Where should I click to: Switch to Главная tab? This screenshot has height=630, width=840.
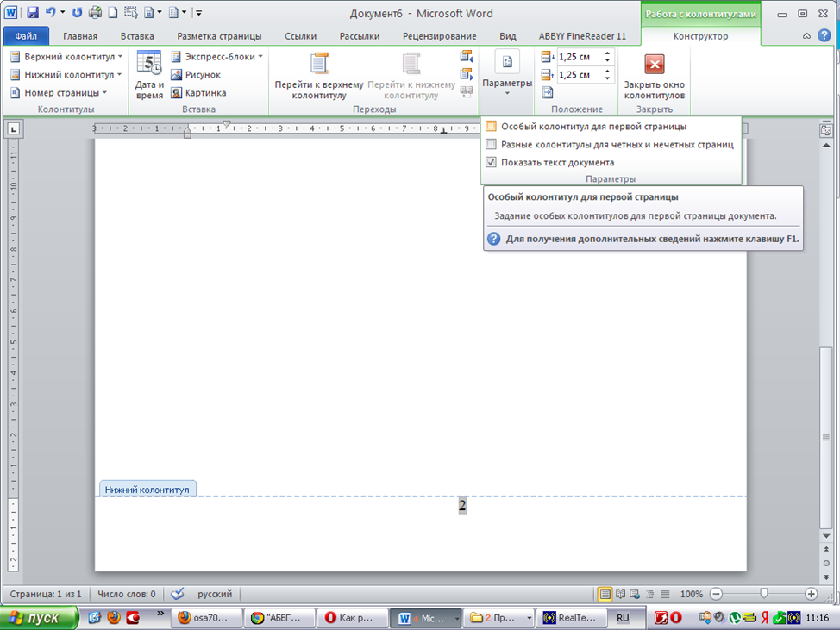(80, 36)
